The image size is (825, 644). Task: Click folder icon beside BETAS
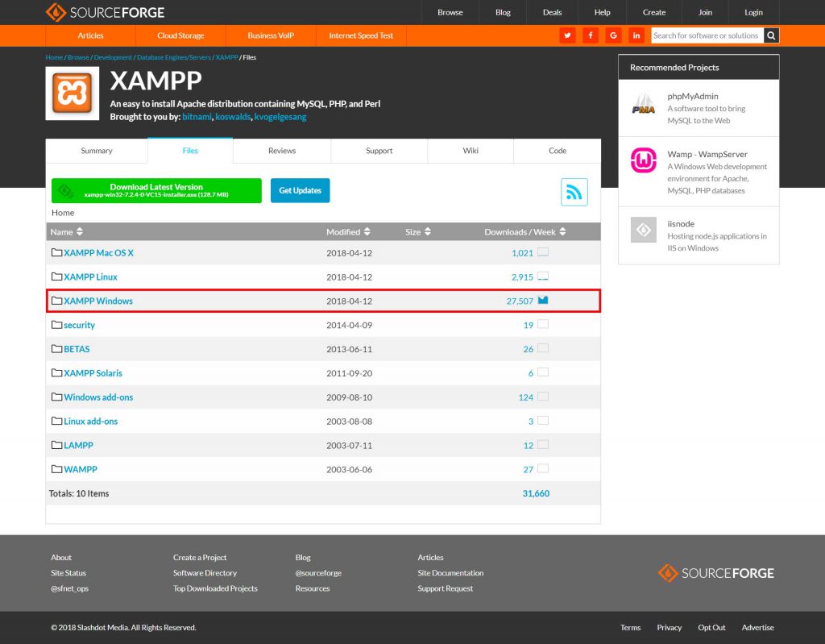point(57,348)
